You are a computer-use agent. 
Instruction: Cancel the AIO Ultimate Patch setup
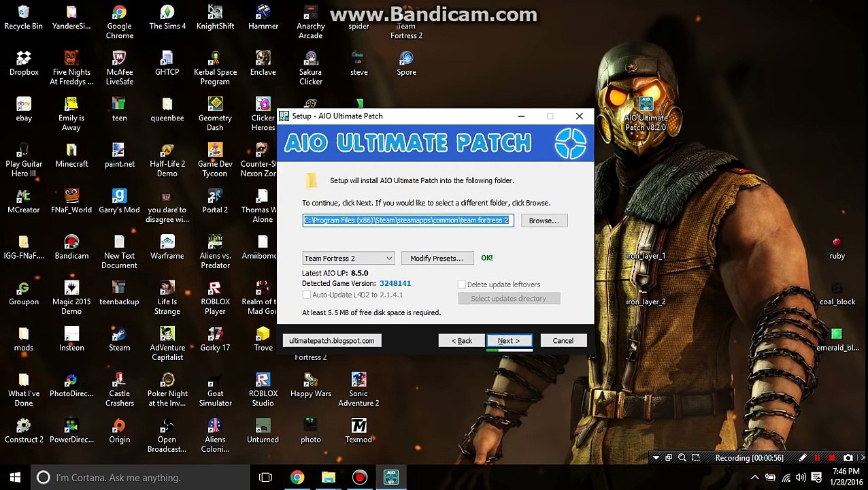563,340
